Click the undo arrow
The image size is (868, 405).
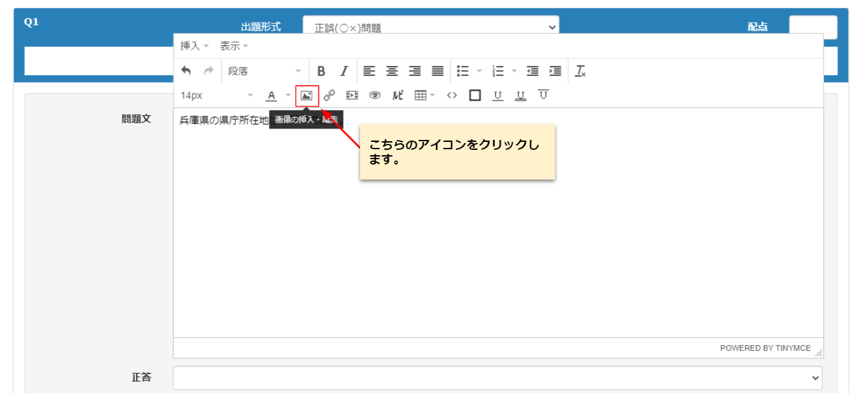point(186,71)
